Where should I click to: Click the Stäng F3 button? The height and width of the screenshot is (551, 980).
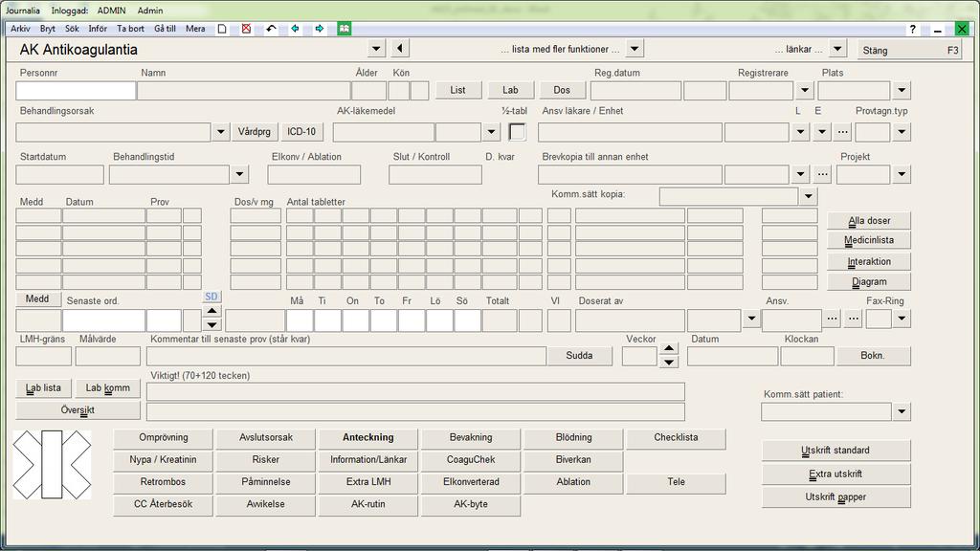(x=909, y=50)
